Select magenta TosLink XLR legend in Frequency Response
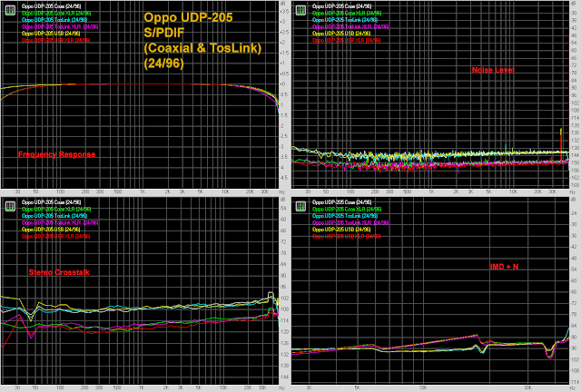 (x=60, y=26)
